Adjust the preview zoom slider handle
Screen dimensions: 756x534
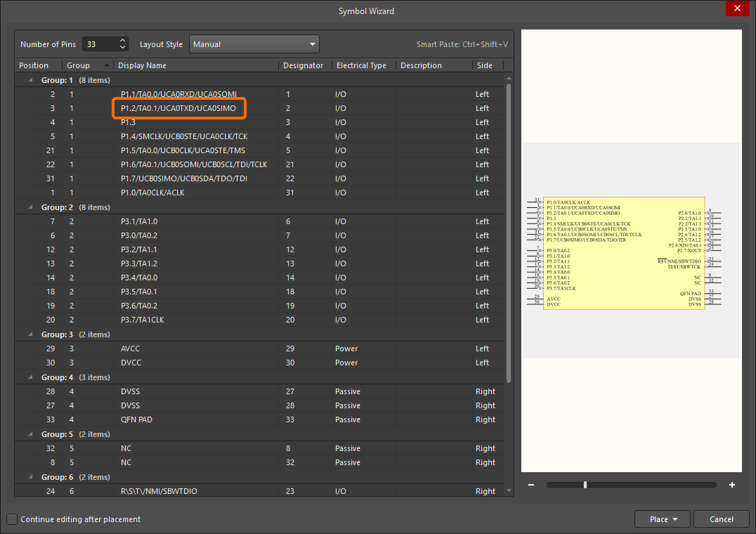585,485
